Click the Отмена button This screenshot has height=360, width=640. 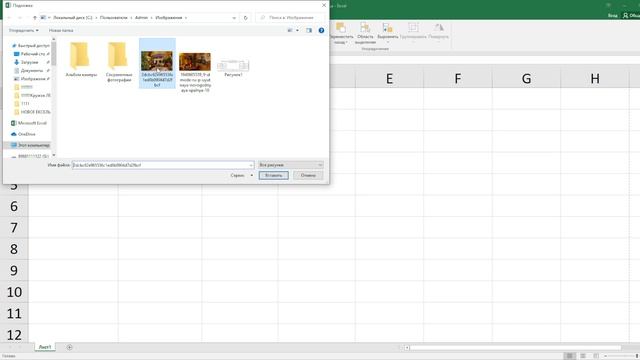(x=308, y=176)
